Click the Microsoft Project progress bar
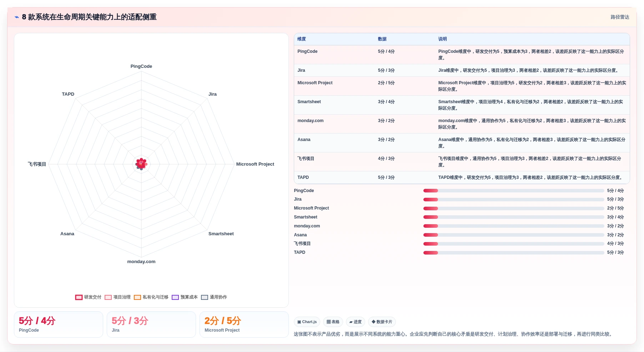The image size is (644, 352). [x=514, y=208]
